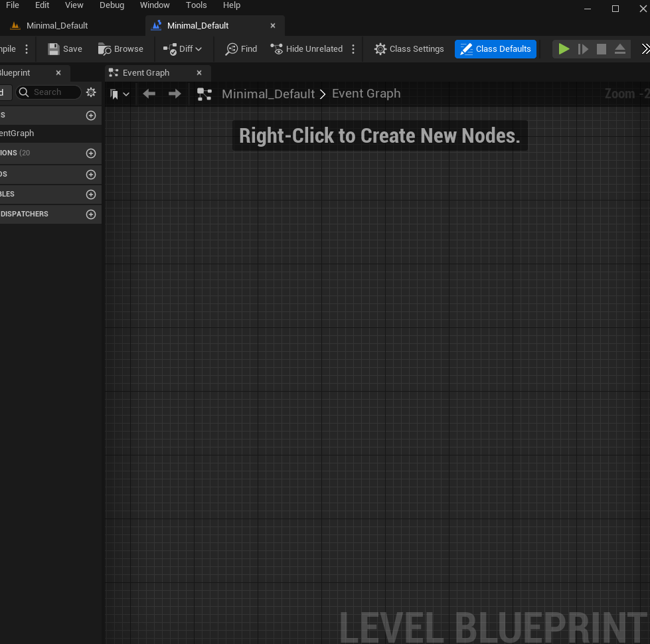Open the View menu

pos(74,5)
